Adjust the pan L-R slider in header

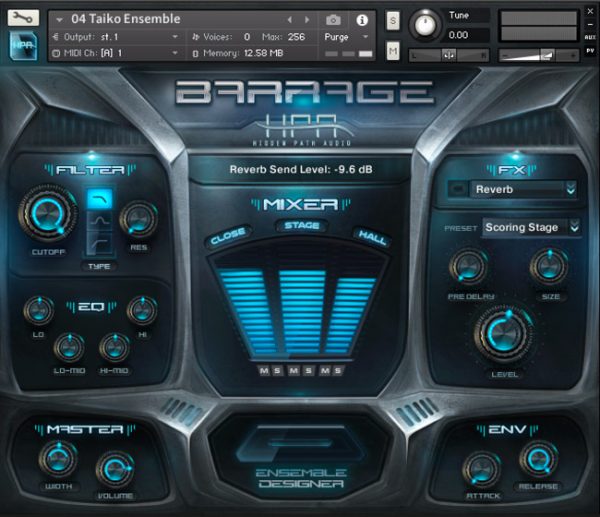[449, 55]
